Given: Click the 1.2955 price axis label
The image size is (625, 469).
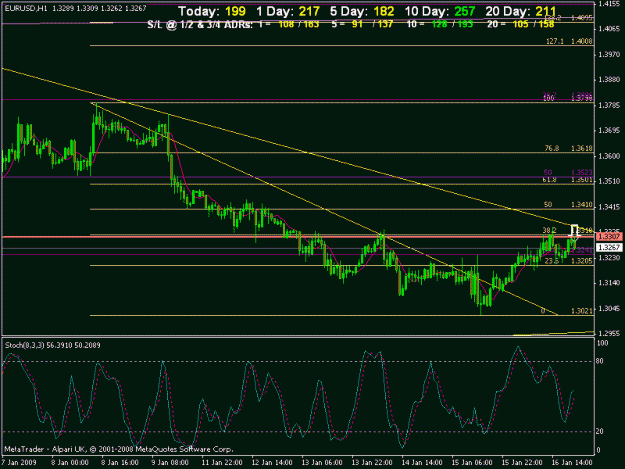Looking at the screenshot, I should 609,334.
